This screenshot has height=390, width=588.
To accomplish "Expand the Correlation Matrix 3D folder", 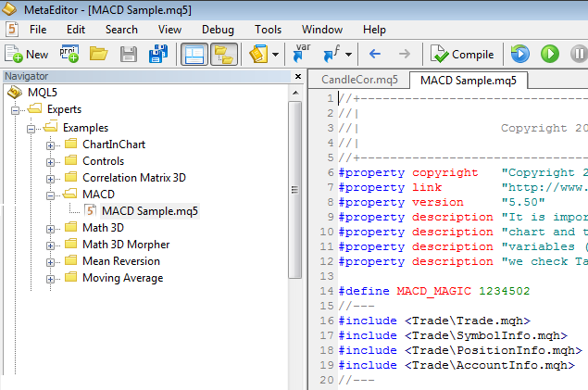I will [x=50, y=179].
